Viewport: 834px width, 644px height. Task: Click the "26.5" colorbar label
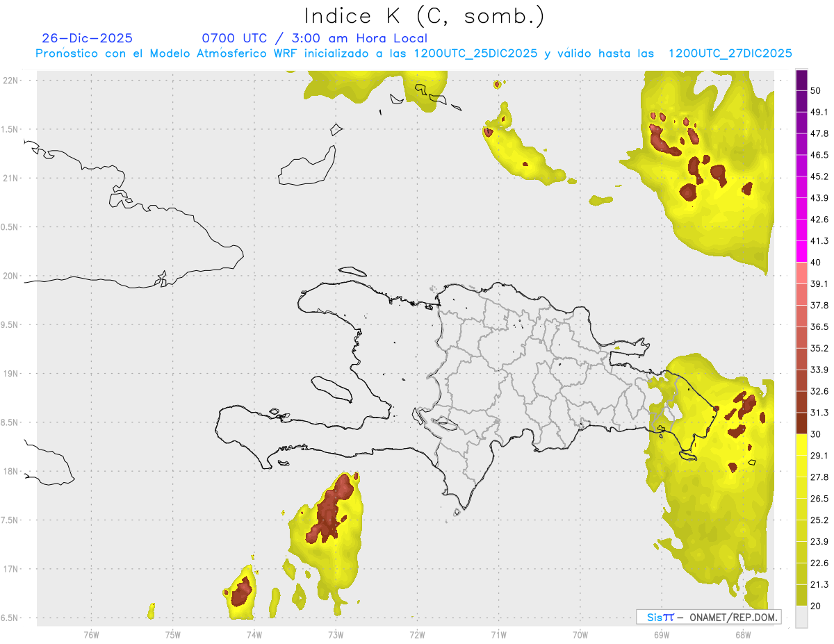[x=819, y=498]
